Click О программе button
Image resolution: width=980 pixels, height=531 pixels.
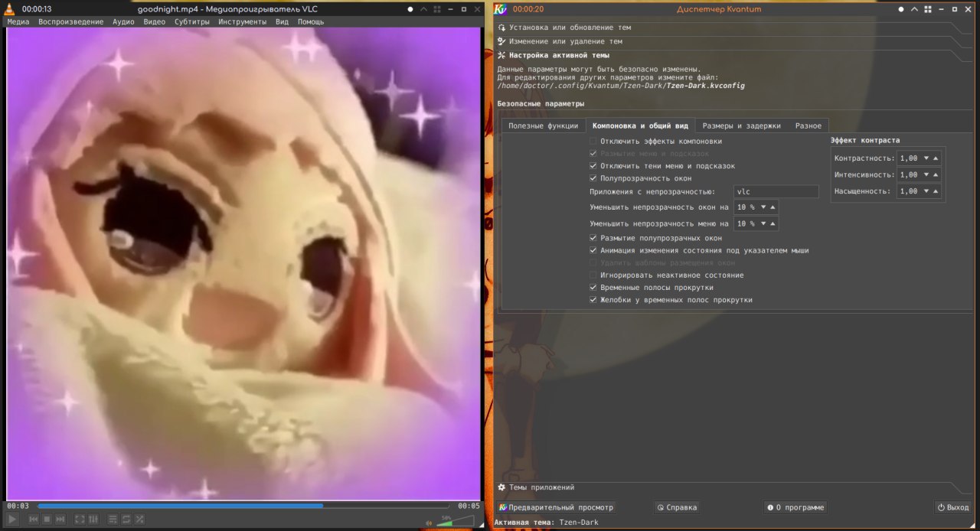tap(795, 507)
